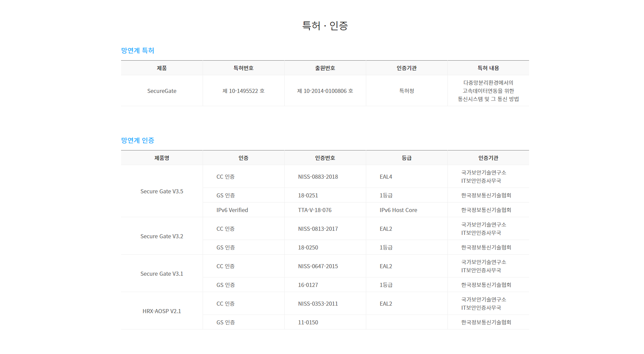Click 국가보안기술연구소 in the NISS-0353-2011 row
This screenshot has height=354, width=644.
click(484, 300)
